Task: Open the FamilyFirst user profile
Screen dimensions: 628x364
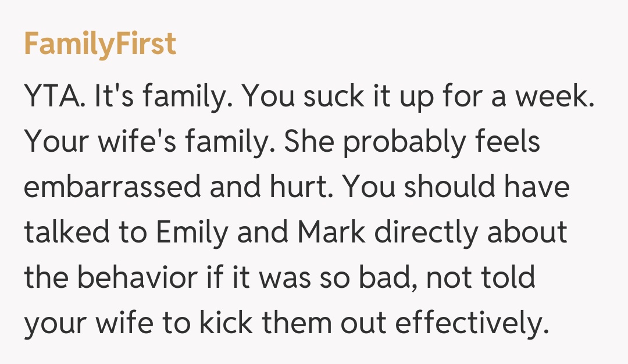Action: [x=99, y=44]
